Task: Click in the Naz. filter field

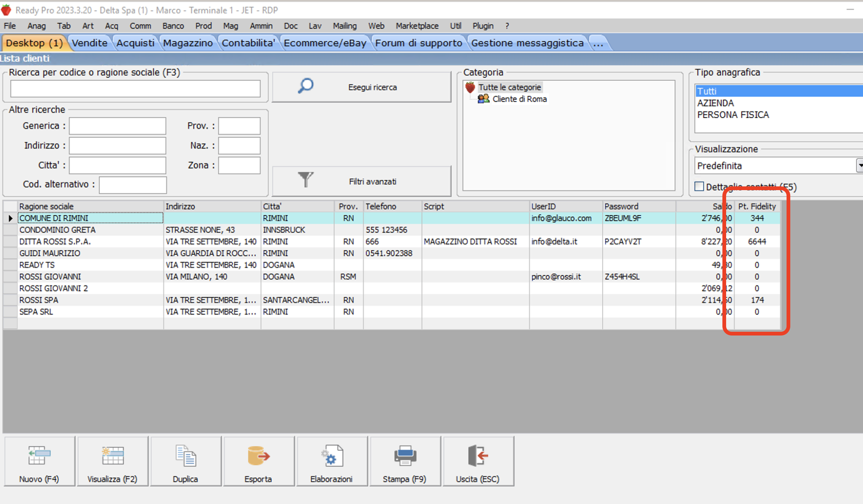Action: (x=239, y=145)
